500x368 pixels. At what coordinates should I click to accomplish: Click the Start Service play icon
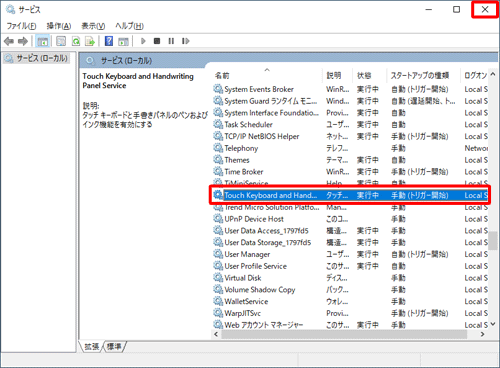click(x=143, y=41)
